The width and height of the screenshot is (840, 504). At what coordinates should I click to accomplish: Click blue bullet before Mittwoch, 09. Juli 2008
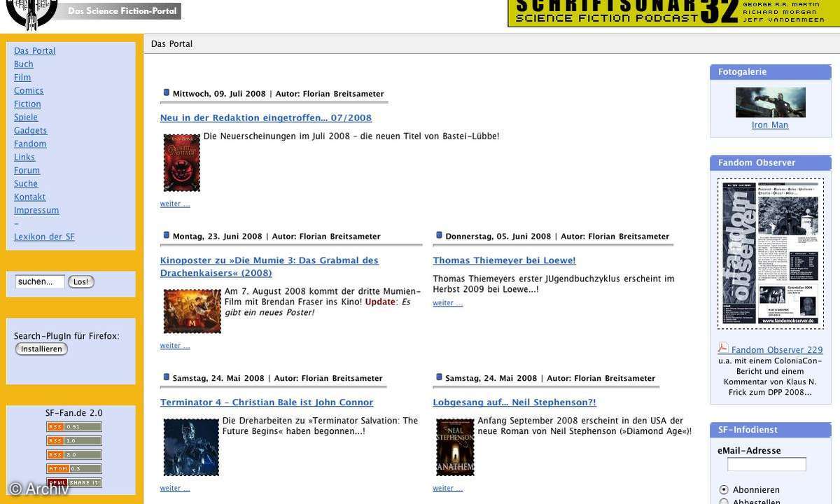point(167,92)
